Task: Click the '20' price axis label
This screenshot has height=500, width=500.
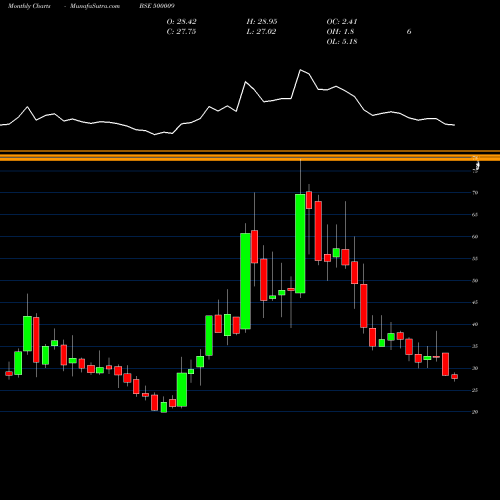Action: [x=475, y=412]
